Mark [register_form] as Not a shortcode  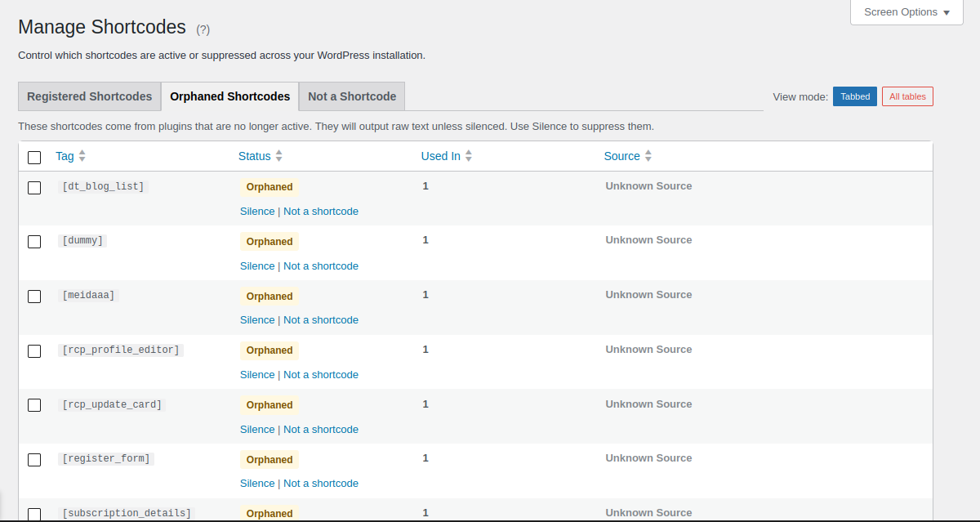click(321, 483)
